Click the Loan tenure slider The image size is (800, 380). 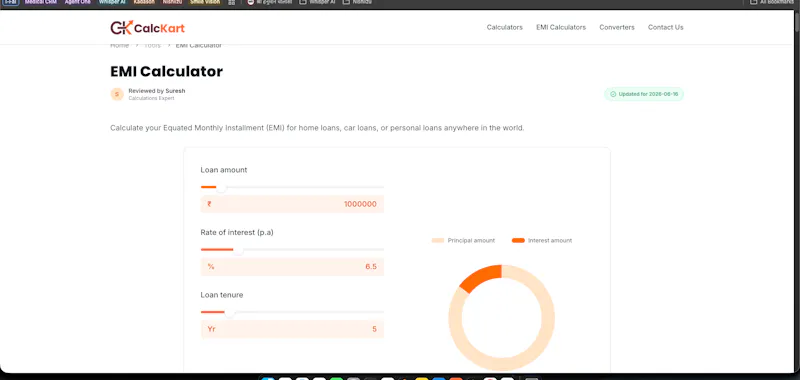coord(292,312)
